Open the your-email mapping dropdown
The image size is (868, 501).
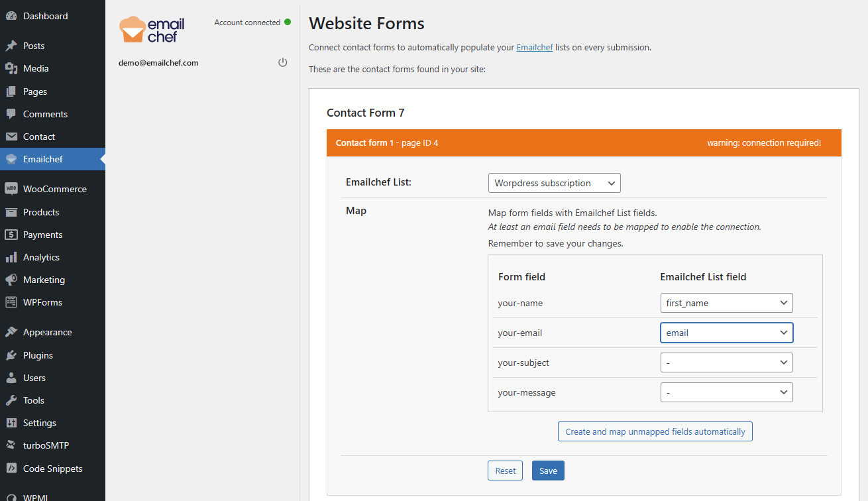tap(727, 333)
